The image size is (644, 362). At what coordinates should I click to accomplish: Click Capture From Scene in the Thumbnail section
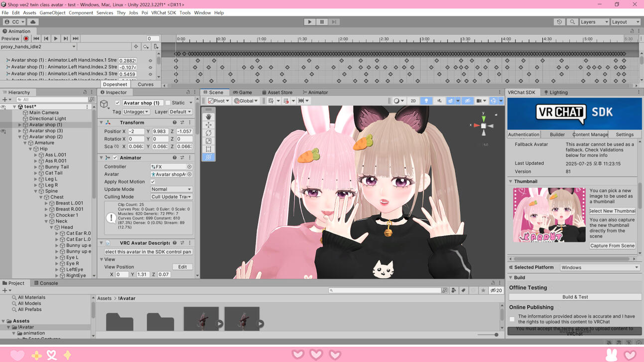[x=612, y=245]
